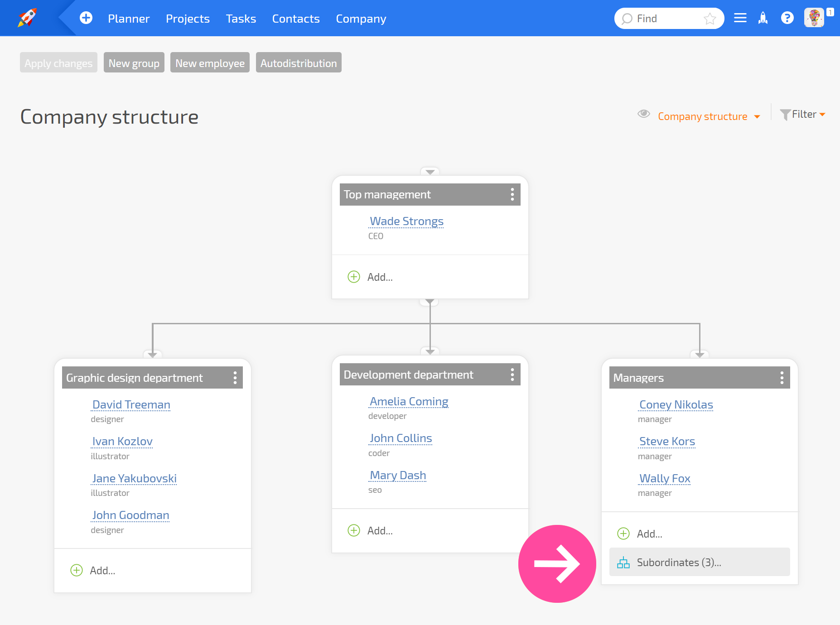Expand the Filter dropdown arrow
840x625 pixels.
(822, 115)
